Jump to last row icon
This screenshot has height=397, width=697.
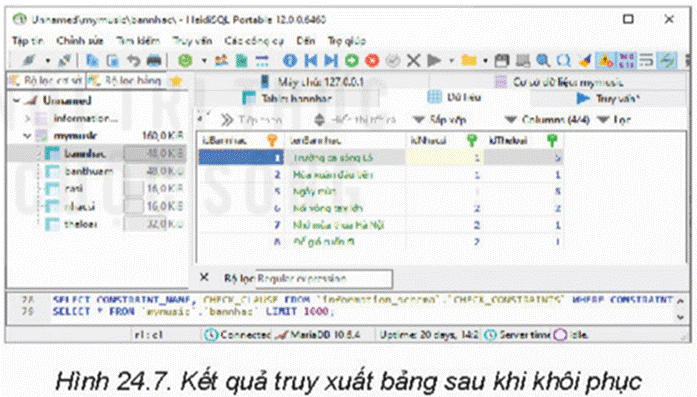331,60
